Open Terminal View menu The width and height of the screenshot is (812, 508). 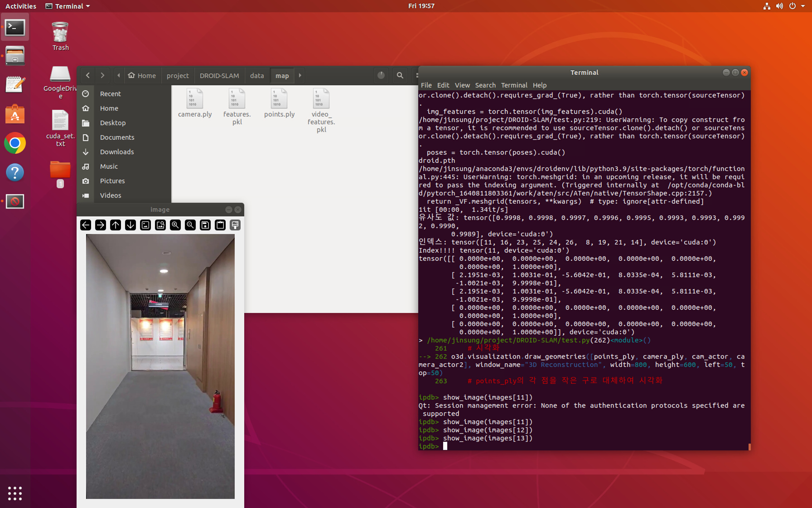(x=462, y=85)
